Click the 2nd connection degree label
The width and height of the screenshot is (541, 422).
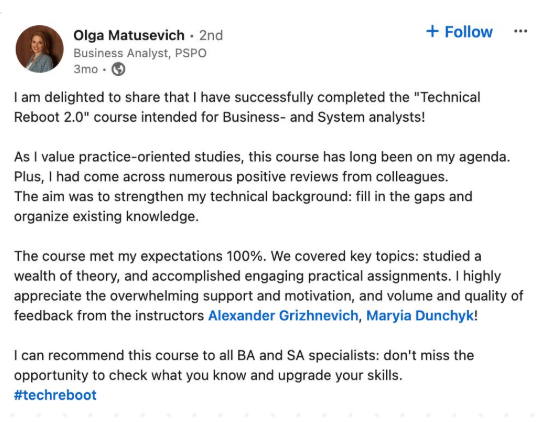(x=211, y=35)
